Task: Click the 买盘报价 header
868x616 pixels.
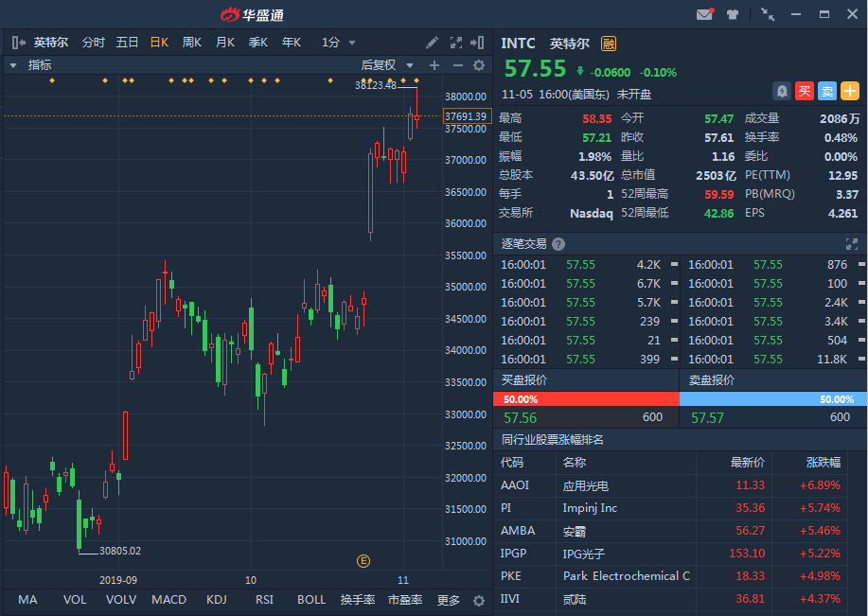Action: point(524,380)
